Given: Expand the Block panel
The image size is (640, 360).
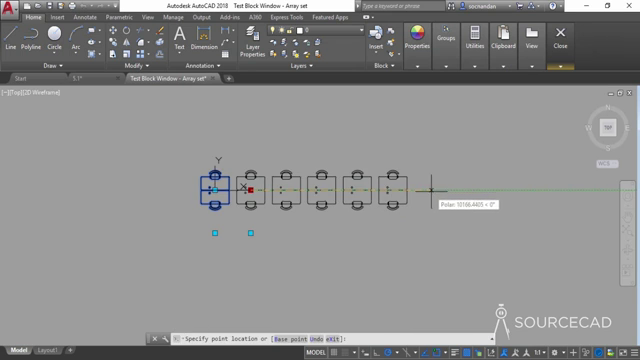Looking at the screenshot, I should coord(384,66).
